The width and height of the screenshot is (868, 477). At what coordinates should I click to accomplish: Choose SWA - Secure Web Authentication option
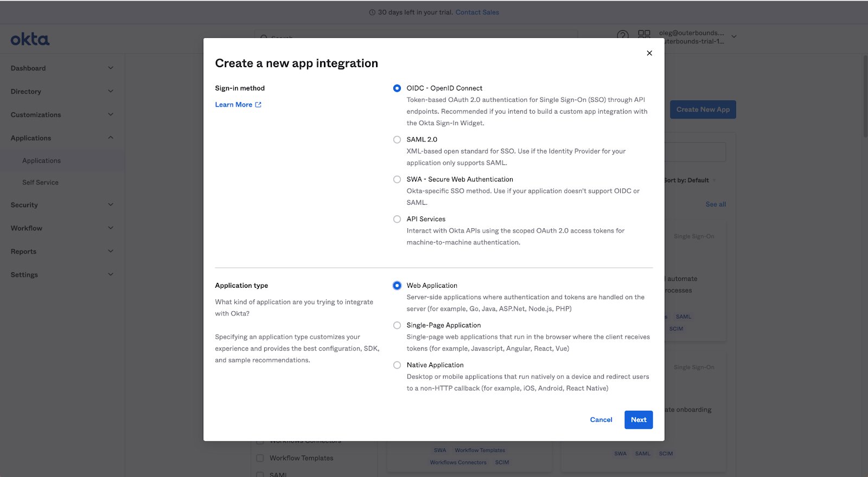(x=397, y=179)
